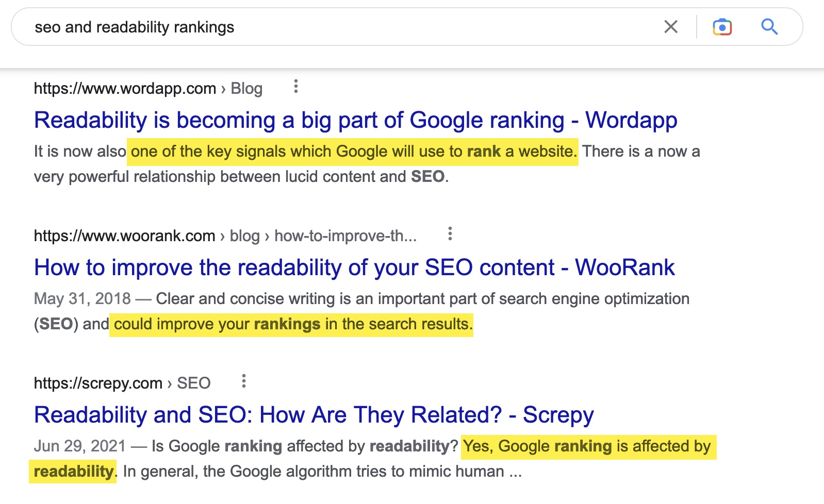Image resolution: width=824 pixels, height=504 pixels.
Task: Clear the search query with the X icon
Action: coord(671,27)
